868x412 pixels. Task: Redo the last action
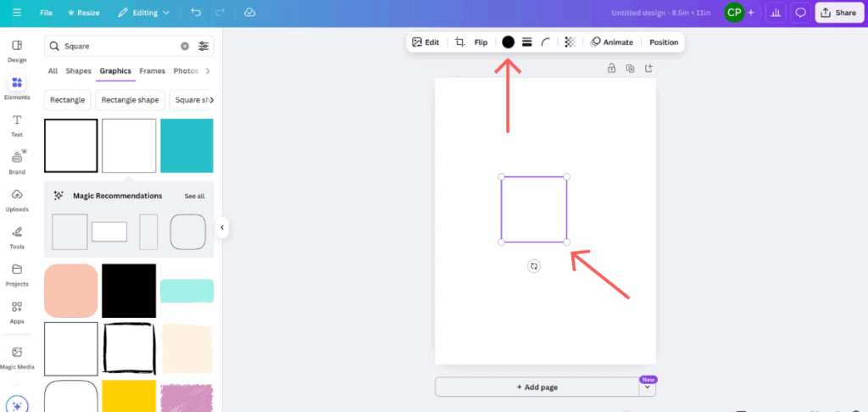(220, 12)
